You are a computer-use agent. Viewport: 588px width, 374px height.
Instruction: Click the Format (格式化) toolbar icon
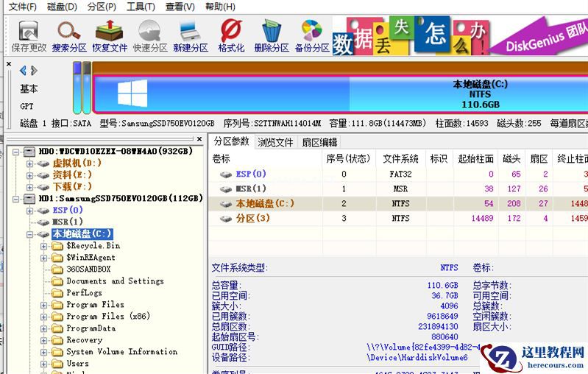(x=231, y=36)
